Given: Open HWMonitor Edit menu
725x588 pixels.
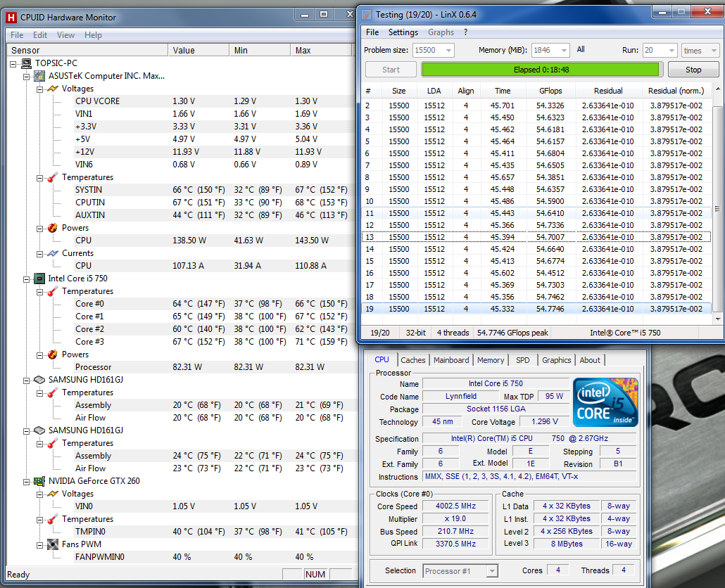Looking at the screenshot, I should [39, 35].
